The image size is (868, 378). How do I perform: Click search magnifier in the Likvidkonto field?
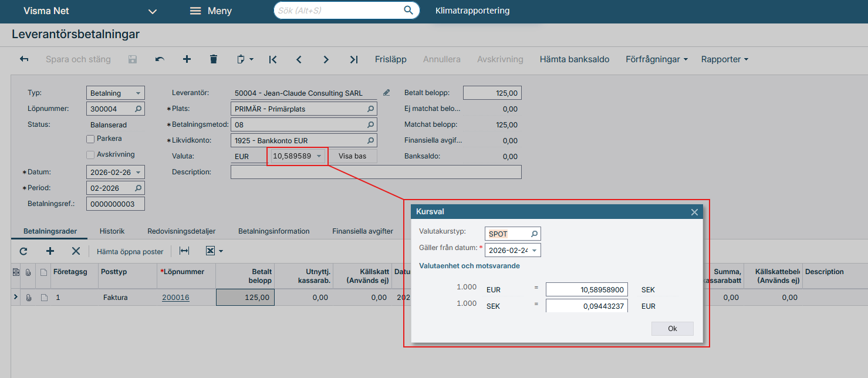370,141
